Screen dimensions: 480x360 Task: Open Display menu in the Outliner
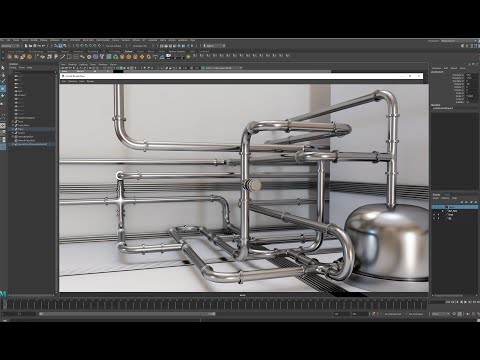pyautogui.click(x=12, y=68)
